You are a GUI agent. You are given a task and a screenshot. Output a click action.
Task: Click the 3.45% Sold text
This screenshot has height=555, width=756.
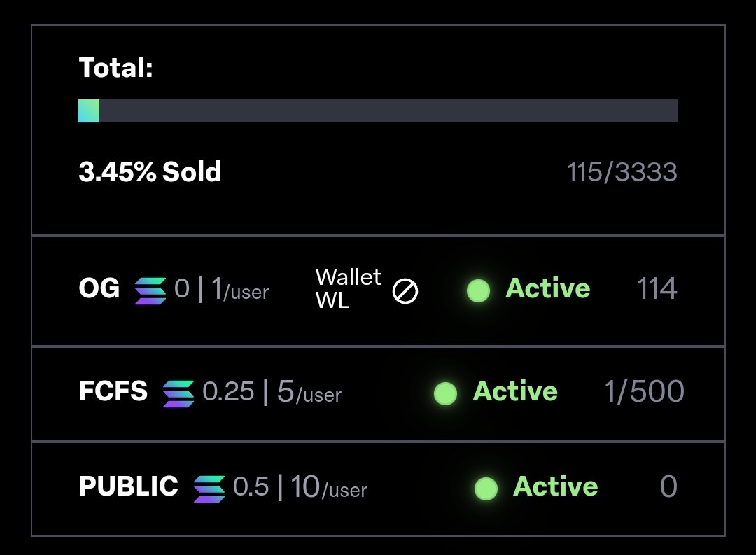150,172
